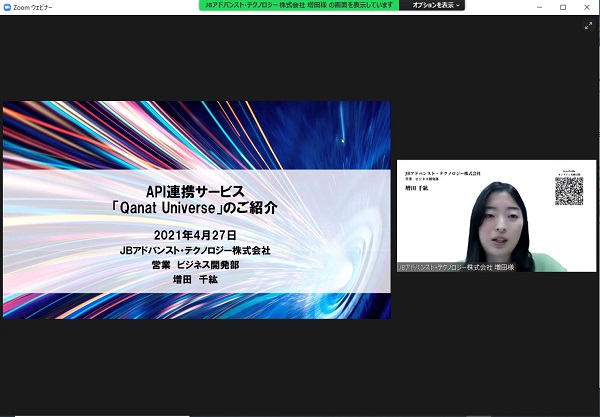The height and width of the screenshot is (417, 600).
Task: Maximize the Zoom webinar window
Action: point(563,7)
